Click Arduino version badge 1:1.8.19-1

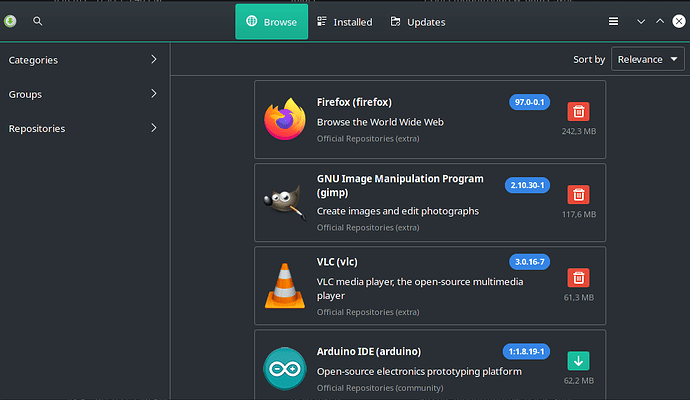pyautogui.click(x=526, y=352)
